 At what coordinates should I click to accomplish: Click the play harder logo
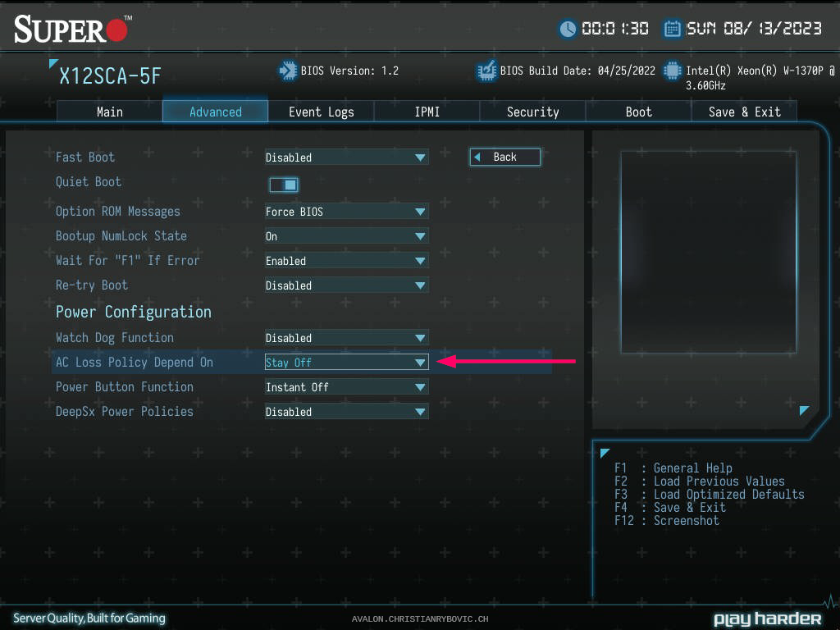pyautogui.click(x=767, y=619)
